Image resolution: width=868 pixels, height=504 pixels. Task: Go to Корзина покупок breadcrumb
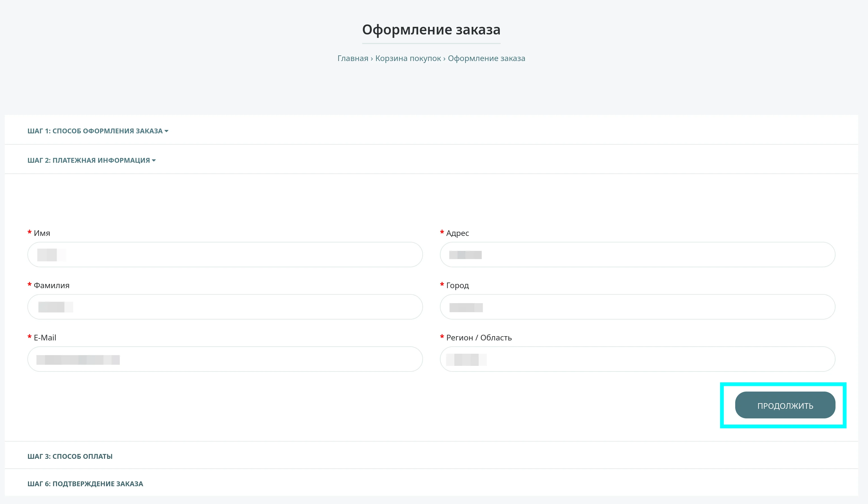[408, 58]
